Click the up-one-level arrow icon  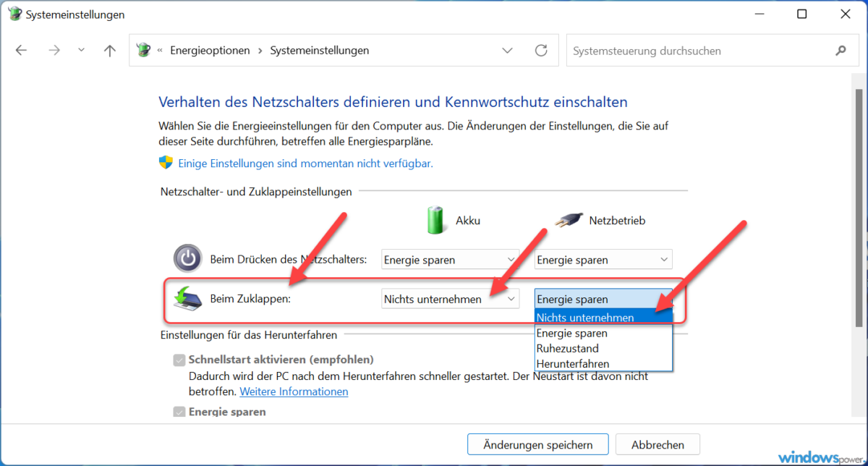coord(109,51)
